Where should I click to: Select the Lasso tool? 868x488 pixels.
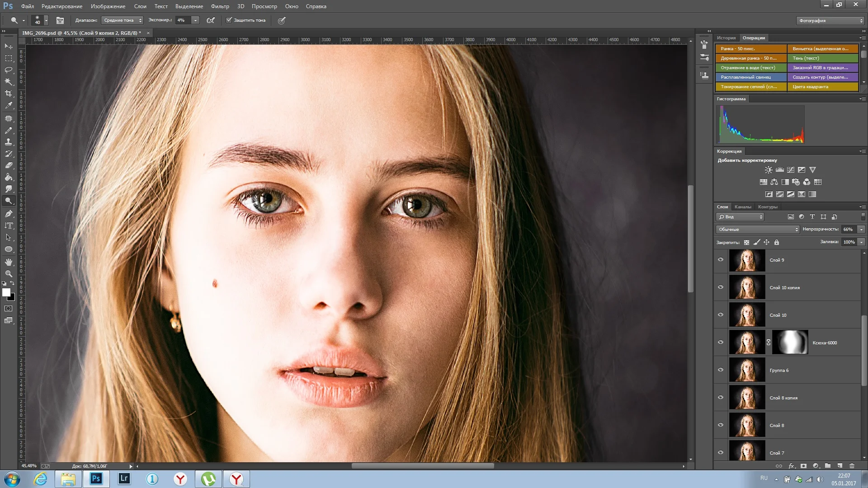coord(9,70)
